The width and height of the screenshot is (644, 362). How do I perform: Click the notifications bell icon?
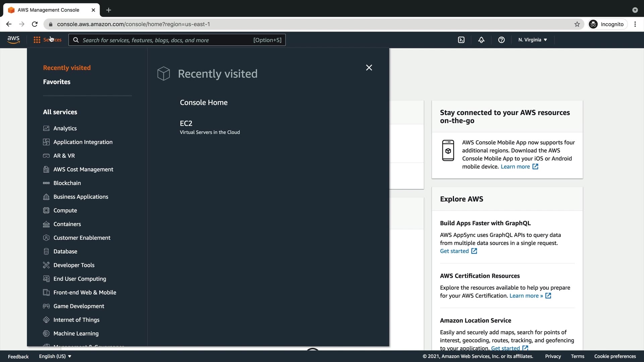coord(481,40)
